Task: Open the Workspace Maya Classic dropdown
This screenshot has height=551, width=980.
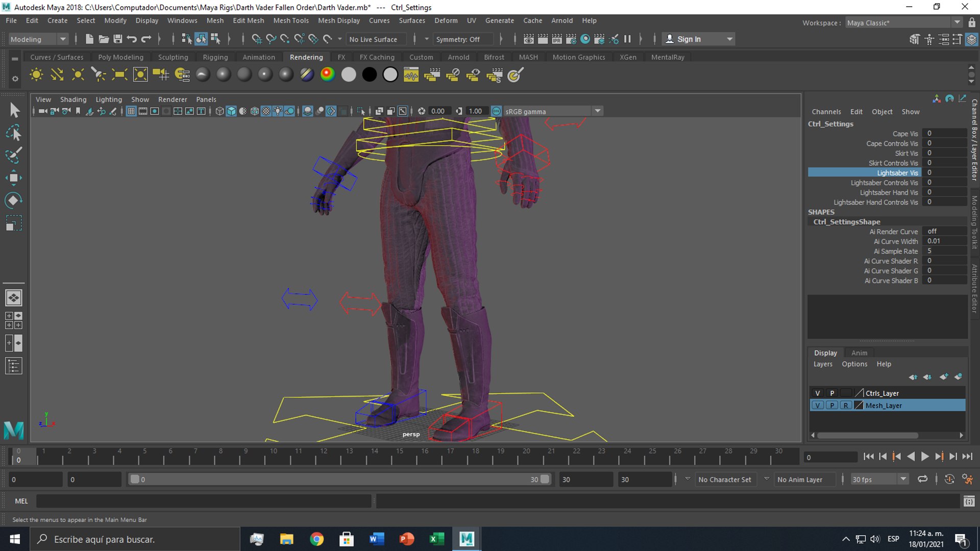Action: [903, 22]
